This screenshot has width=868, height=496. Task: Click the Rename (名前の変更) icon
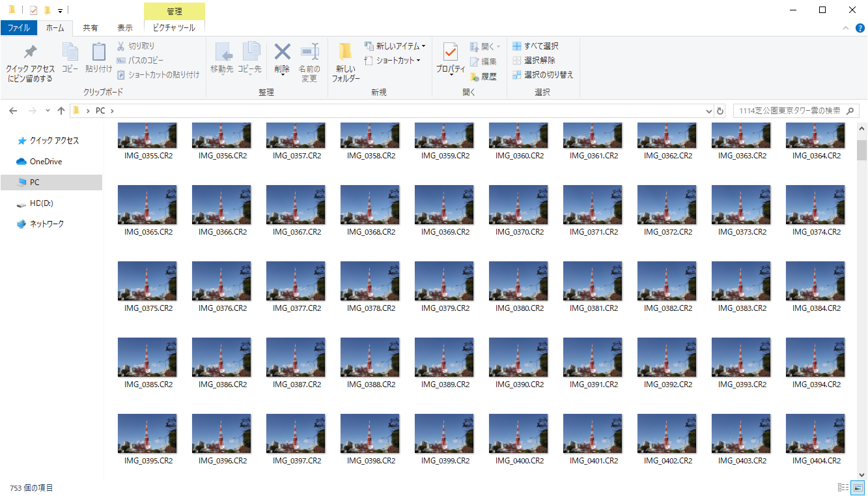pyautogui.click(x=309, y=52)
